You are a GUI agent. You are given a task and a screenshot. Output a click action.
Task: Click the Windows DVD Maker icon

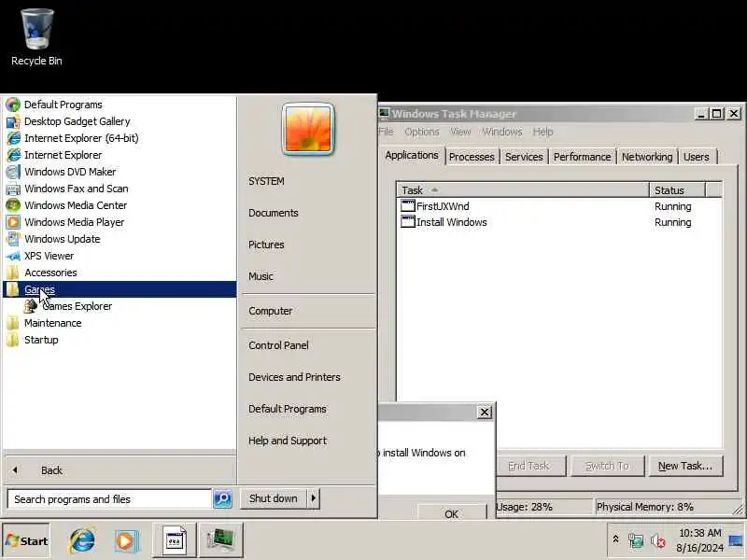13,172
